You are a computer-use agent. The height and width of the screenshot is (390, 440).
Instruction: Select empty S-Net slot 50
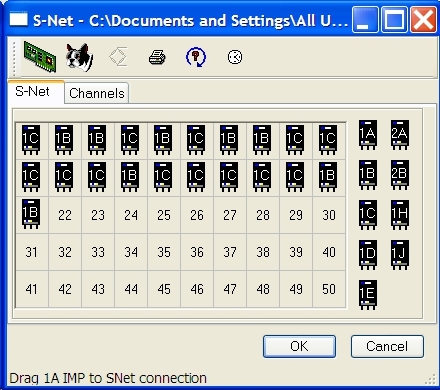[329, 289]
